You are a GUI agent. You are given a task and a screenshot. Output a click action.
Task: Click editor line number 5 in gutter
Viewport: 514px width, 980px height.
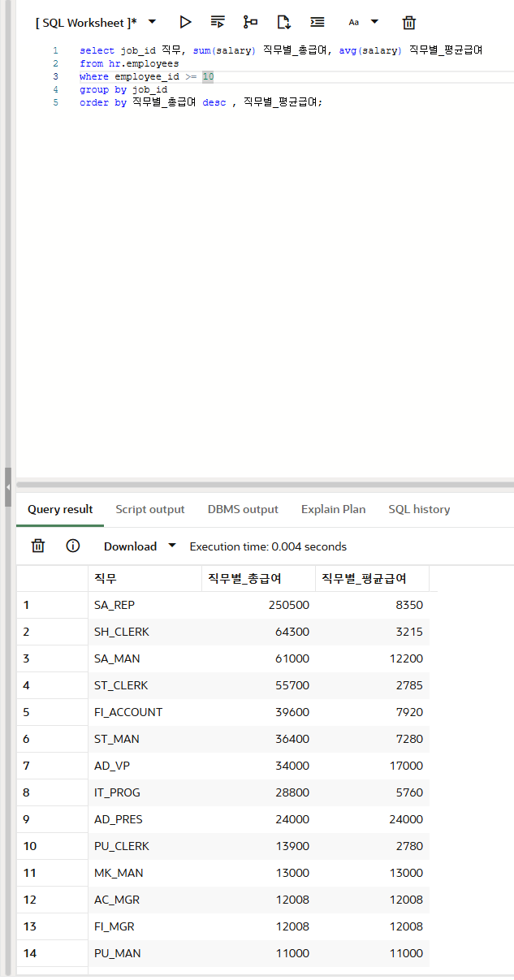pos(55,102)
